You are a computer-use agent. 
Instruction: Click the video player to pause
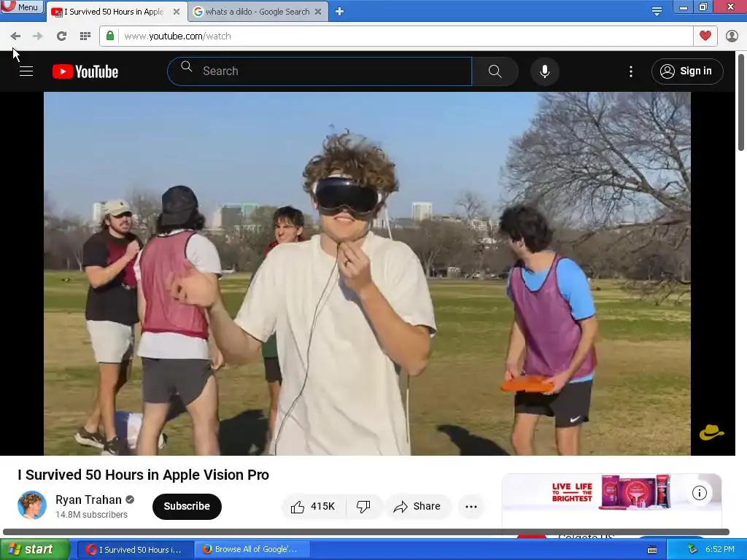point(367,273)
